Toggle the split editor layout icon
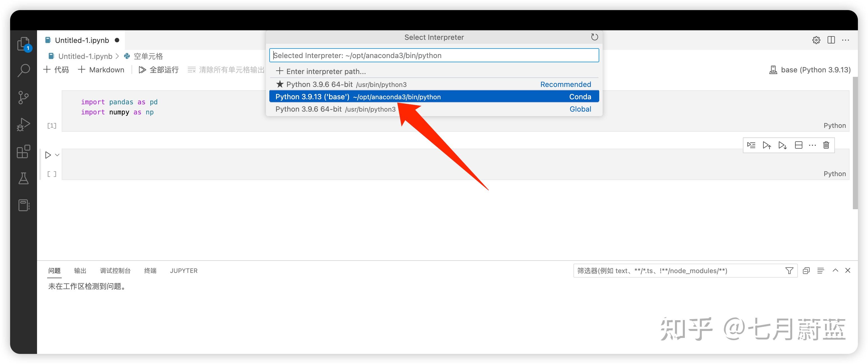 pos(831,40)
